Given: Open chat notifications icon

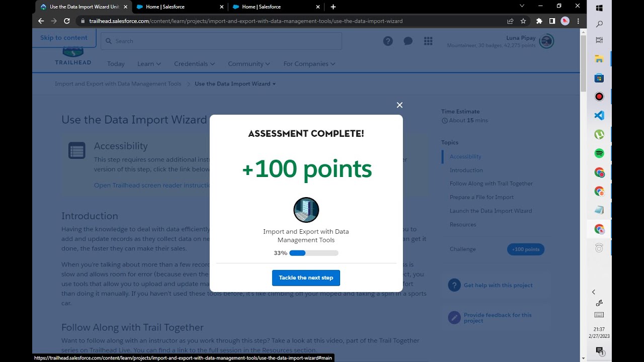Looking at the screenshot, I should pos(408,41).
